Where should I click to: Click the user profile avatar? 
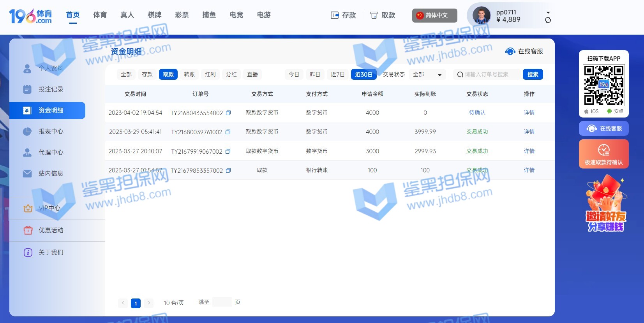pos(481,16)
